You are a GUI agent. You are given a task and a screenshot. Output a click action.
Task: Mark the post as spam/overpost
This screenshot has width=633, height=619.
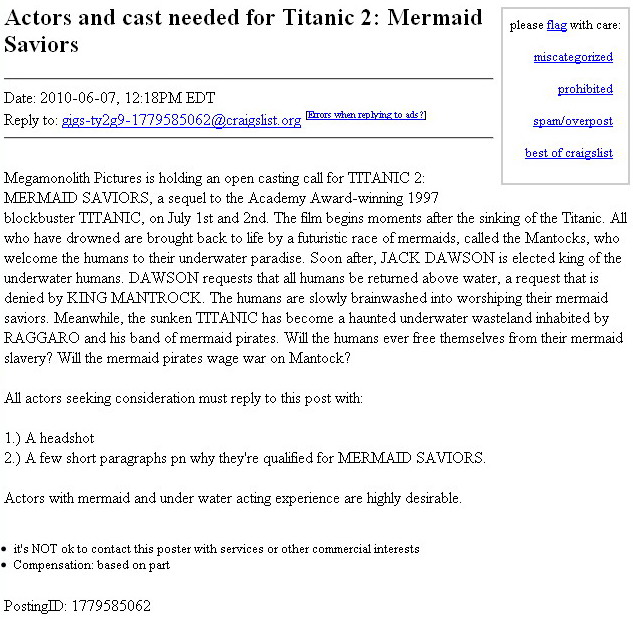pyautogui.click(x=573, y=121)
